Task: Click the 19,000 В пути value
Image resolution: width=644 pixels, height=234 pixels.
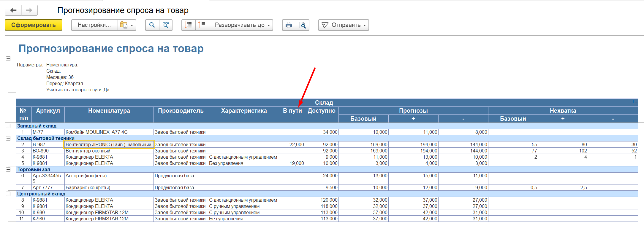Action: [292, 163]
